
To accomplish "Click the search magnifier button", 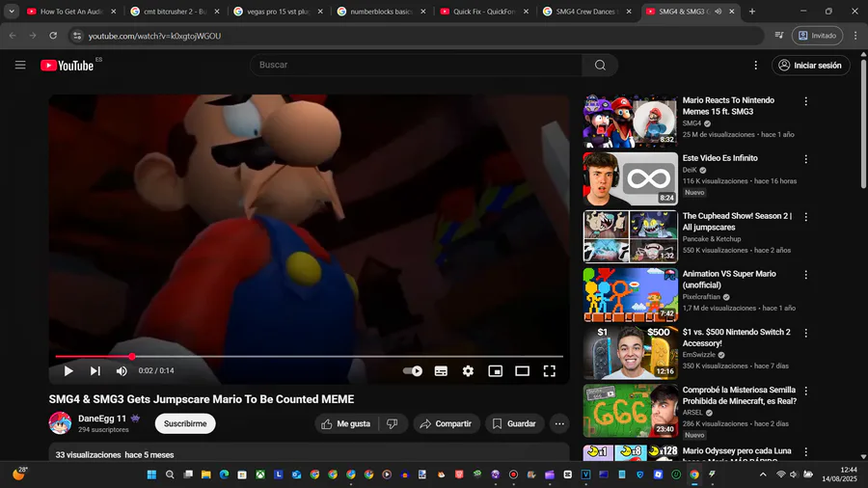I will point(600,65).
